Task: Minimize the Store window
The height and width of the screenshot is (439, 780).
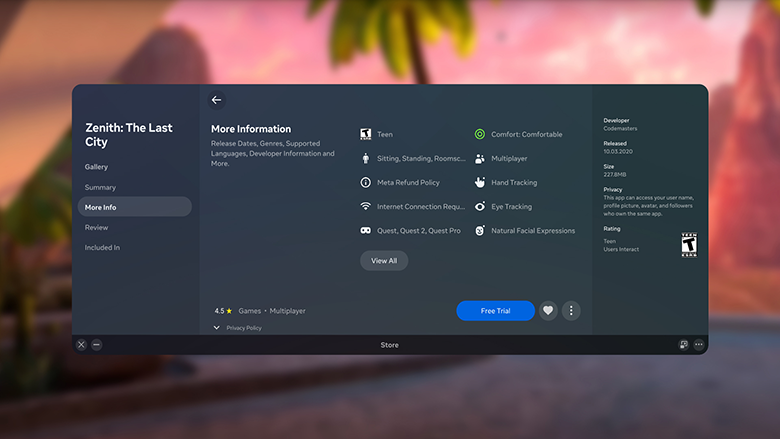Action: 97,345
